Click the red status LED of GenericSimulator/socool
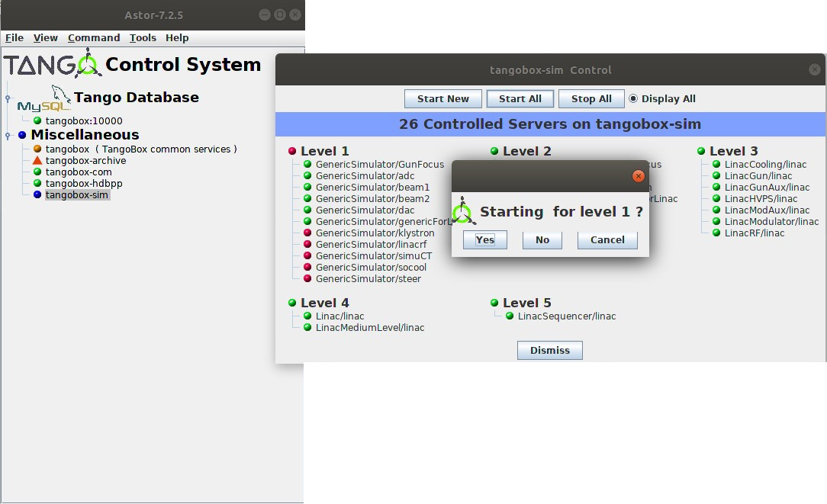The height and width of the screenshot is (504, 827). [307, 267]
